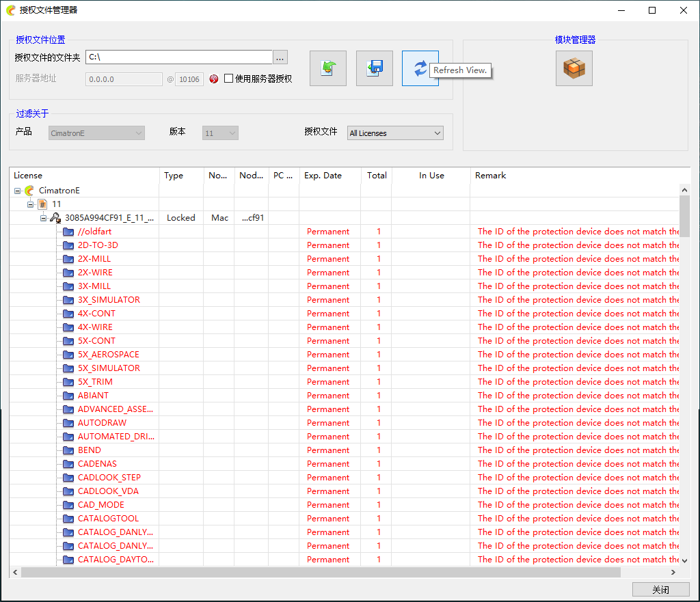This screenshot has width=700, height=602.
Task: Click the 2X-WIRE folder icon
Action: [68, 273]
